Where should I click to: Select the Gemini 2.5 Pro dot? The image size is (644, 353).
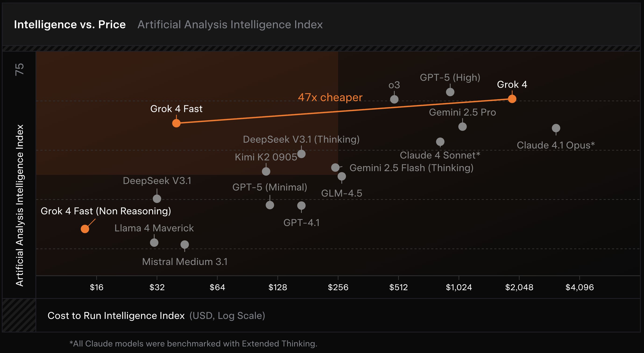tap(463, 127)
